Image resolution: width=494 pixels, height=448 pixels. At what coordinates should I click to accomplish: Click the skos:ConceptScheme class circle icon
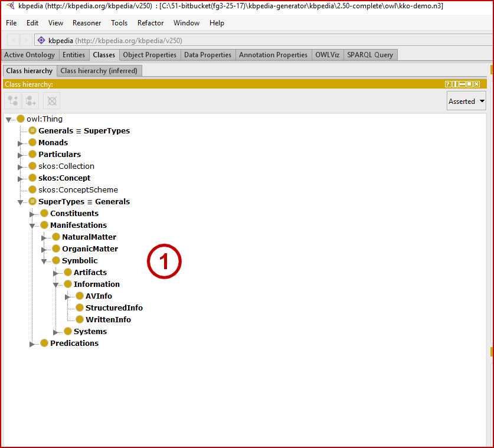point(32,189)
